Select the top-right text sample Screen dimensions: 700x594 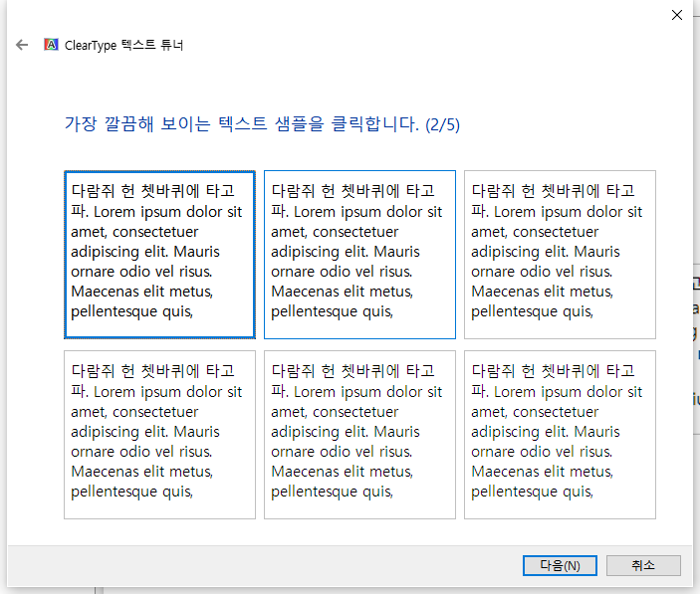pyautogui.click(x=560, y=255)
